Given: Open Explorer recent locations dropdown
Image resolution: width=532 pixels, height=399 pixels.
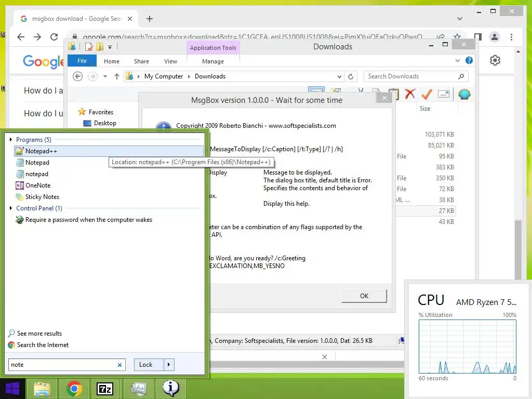Looking at the screenshot, I should (x=105, y=76).
